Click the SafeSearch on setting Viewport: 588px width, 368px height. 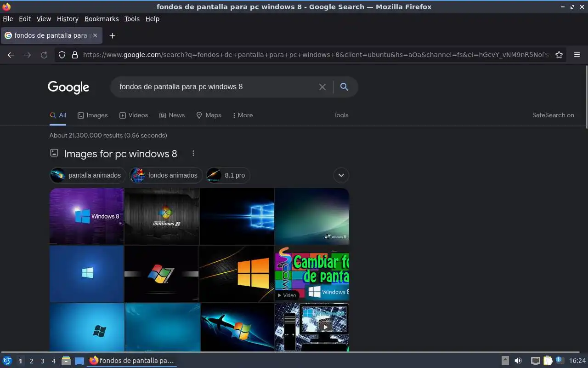553,115
